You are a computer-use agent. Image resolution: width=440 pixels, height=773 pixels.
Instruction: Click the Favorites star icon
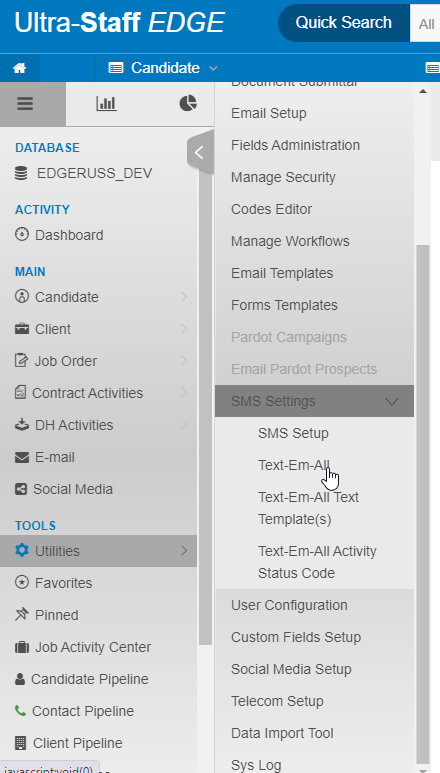pyautogui.click(x=22, y=583)
